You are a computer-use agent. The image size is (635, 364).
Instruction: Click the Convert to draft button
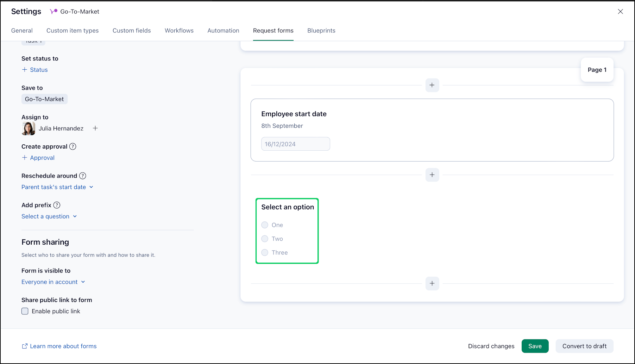pos(584,346)
